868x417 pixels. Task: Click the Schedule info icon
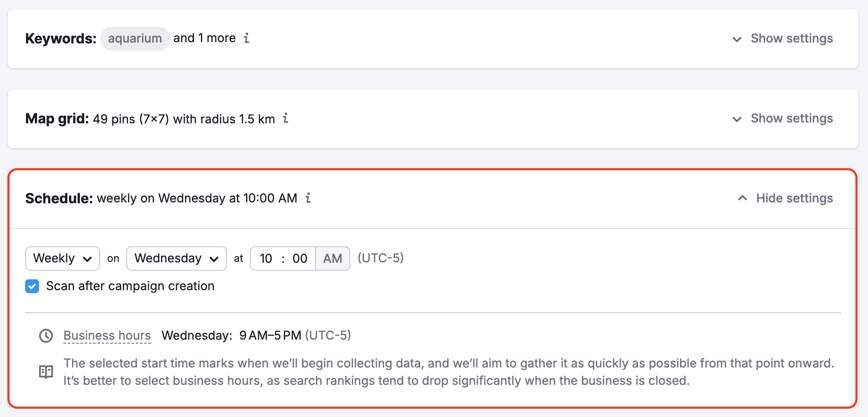[308, 199]
